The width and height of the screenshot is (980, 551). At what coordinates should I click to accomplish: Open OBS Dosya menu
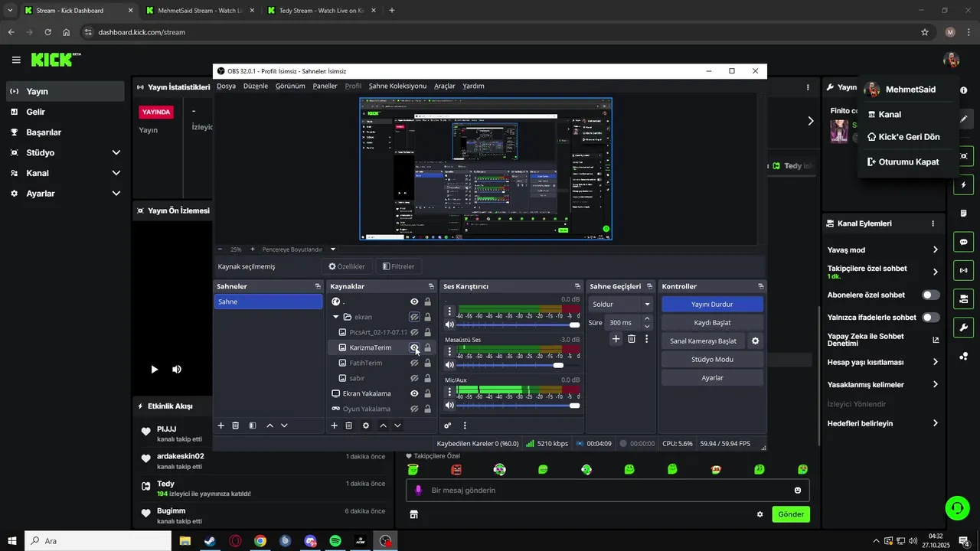226,86
